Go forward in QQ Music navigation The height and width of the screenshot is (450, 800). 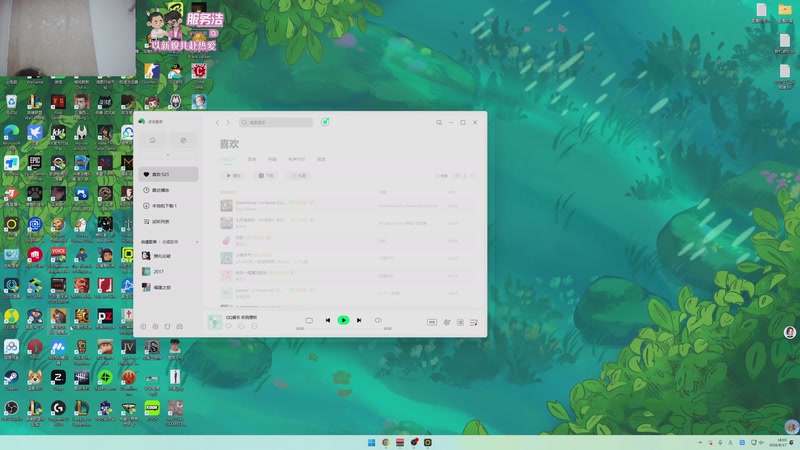[x=228, y=122]
